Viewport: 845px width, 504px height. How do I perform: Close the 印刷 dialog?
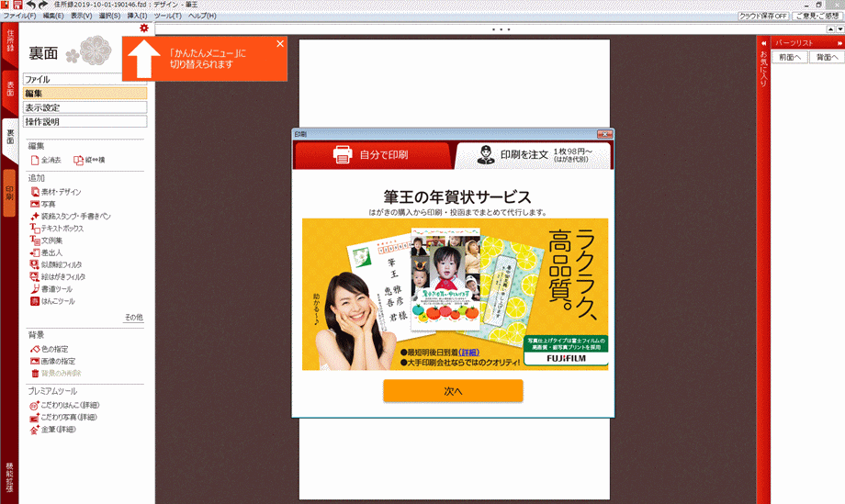pos(604,134)
